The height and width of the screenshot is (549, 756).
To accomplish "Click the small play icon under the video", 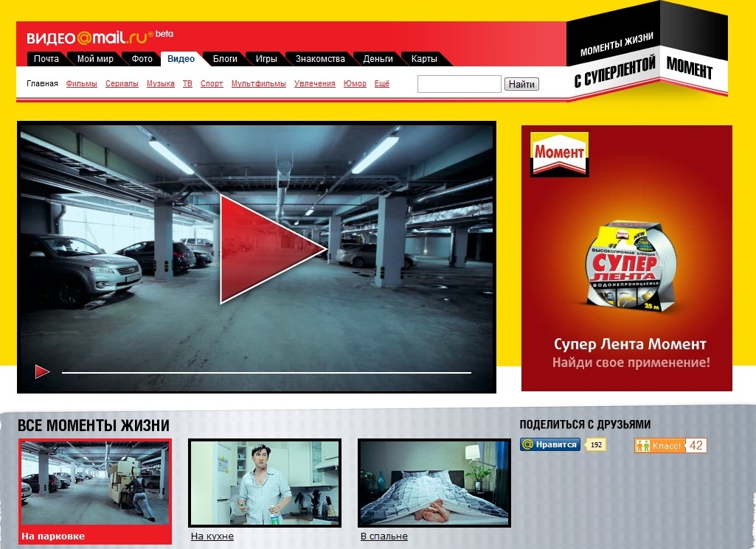I will [x=42, y=371].
